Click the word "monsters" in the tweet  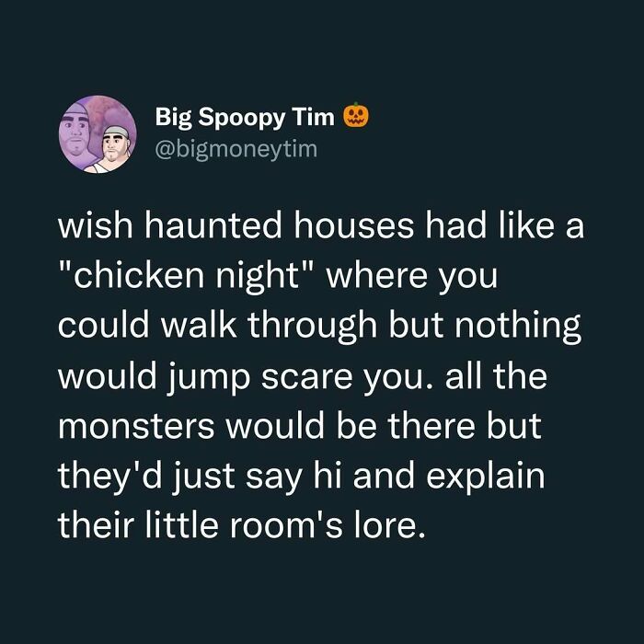pyautogui.click(x=136, y=426)
